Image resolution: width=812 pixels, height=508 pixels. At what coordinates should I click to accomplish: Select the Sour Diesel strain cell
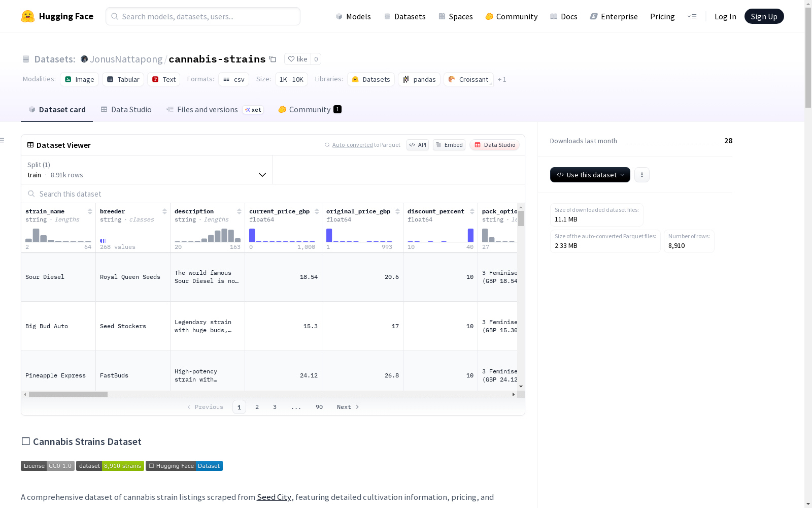click(58, 277)
